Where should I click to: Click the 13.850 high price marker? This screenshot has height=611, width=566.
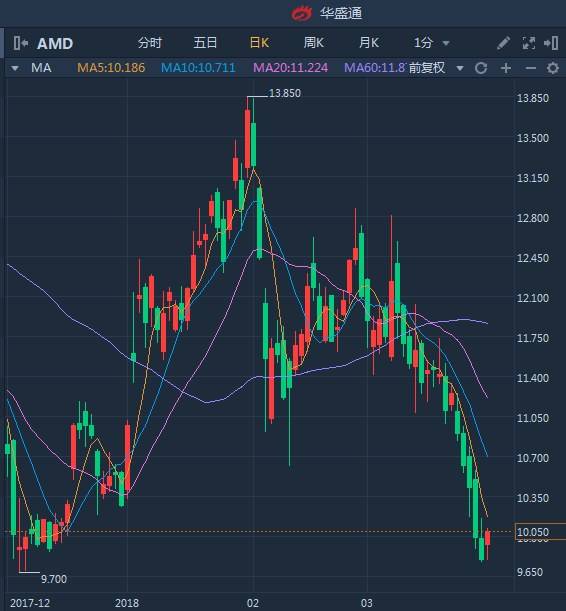coord(285,94)
